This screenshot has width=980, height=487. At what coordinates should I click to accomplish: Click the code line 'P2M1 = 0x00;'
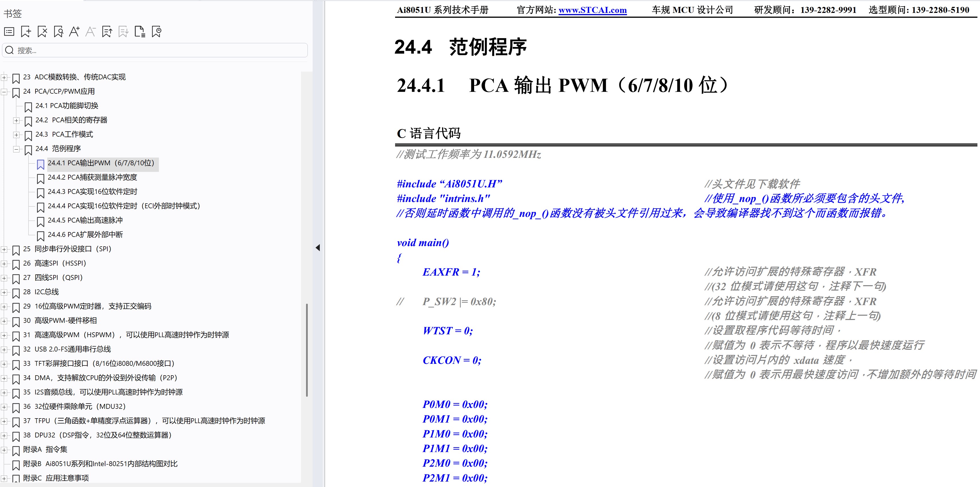(455, 478)
